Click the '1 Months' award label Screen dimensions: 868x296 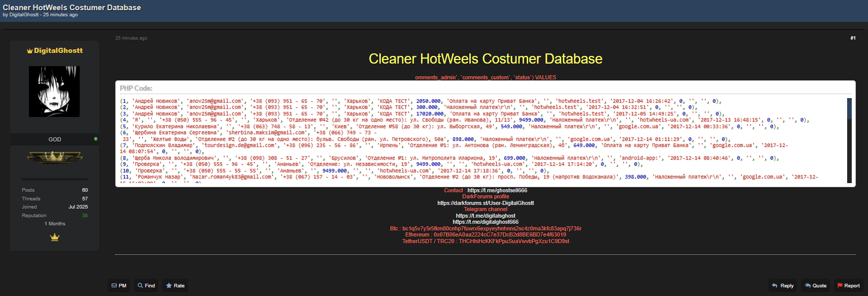click(55, 224)
